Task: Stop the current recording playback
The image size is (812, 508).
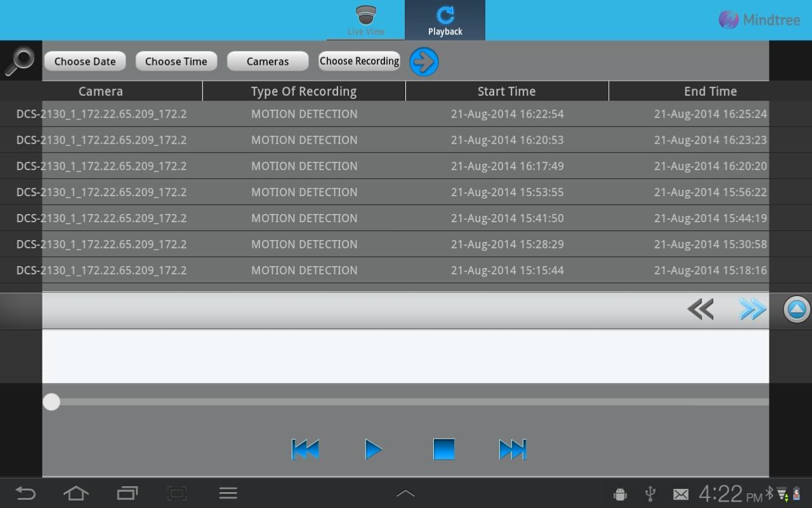Action: tap(443, 449)
